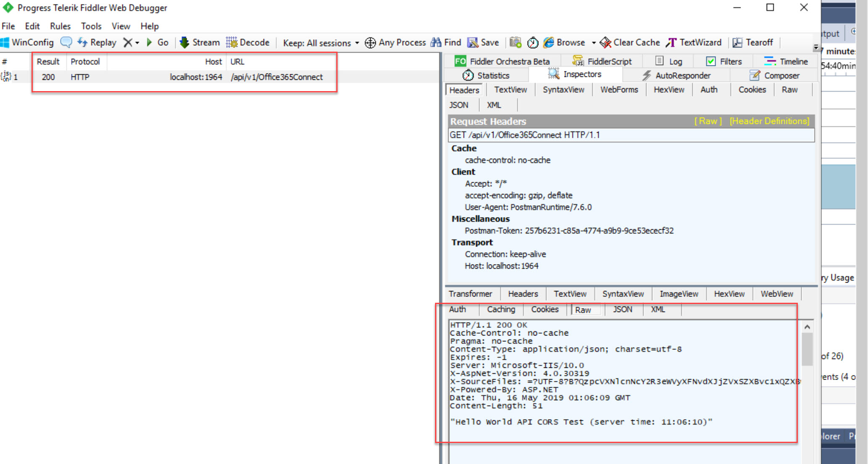Viewport: 868px width, 464px height.
Task: Click the comment balloon icon
Action: click(x=66, y=42)
